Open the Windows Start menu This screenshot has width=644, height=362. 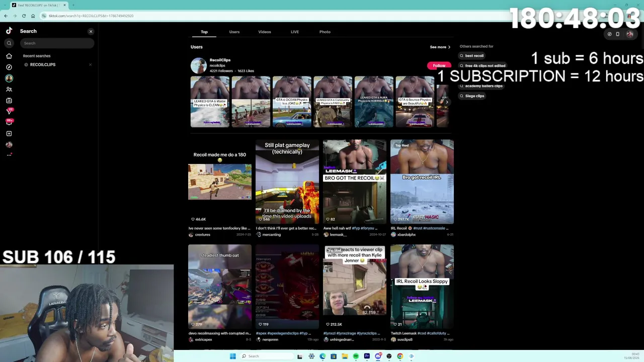[x=232, y=356]
